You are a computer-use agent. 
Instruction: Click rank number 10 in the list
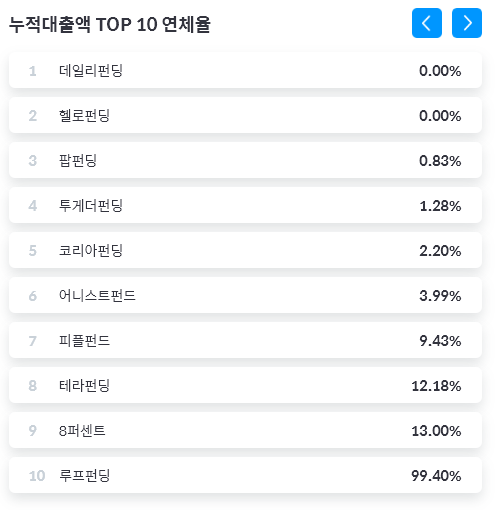[37, 476]
